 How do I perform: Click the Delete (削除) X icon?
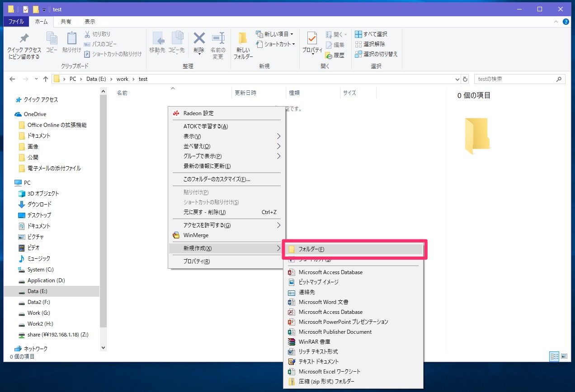[x=199, y=38]
